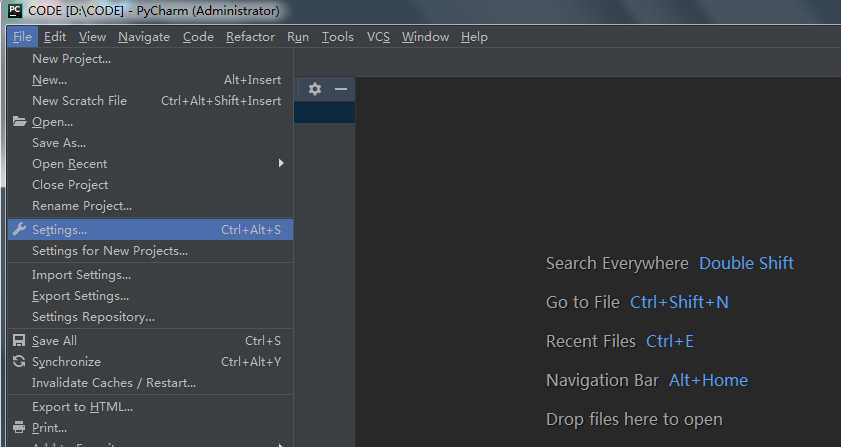This screenshot has height=447, width=841.
Task: Select Import Settings...
Action: point(151,275)
